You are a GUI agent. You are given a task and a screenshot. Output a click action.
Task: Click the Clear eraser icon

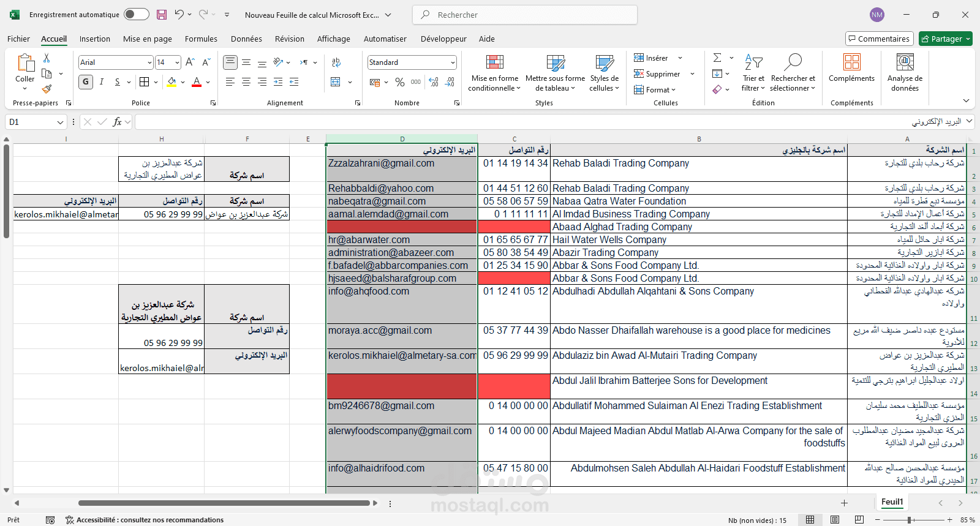pyautogui.click(x=717, y=89)
